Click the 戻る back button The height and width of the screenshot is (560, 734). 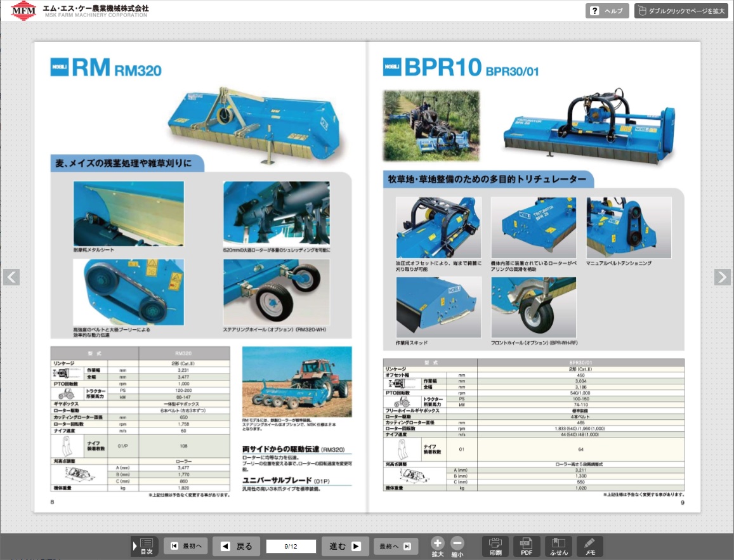coord(237,546)
